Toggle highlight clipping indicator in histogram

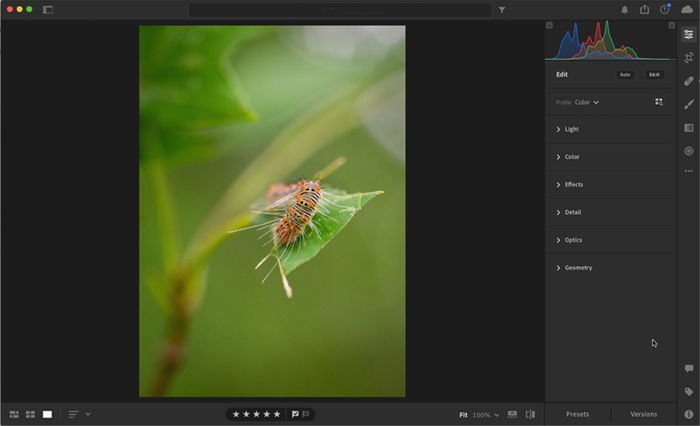671,25
